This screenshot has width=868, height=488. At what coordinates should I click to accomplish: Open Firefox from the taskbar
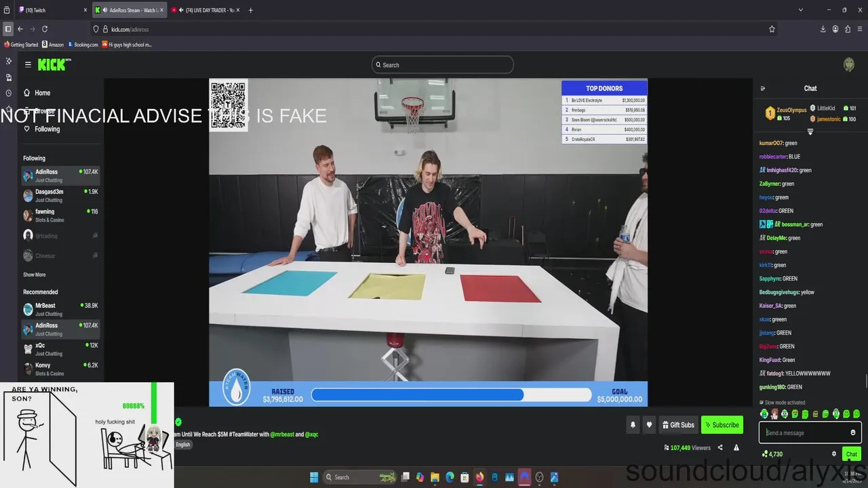tap(480, 477)
